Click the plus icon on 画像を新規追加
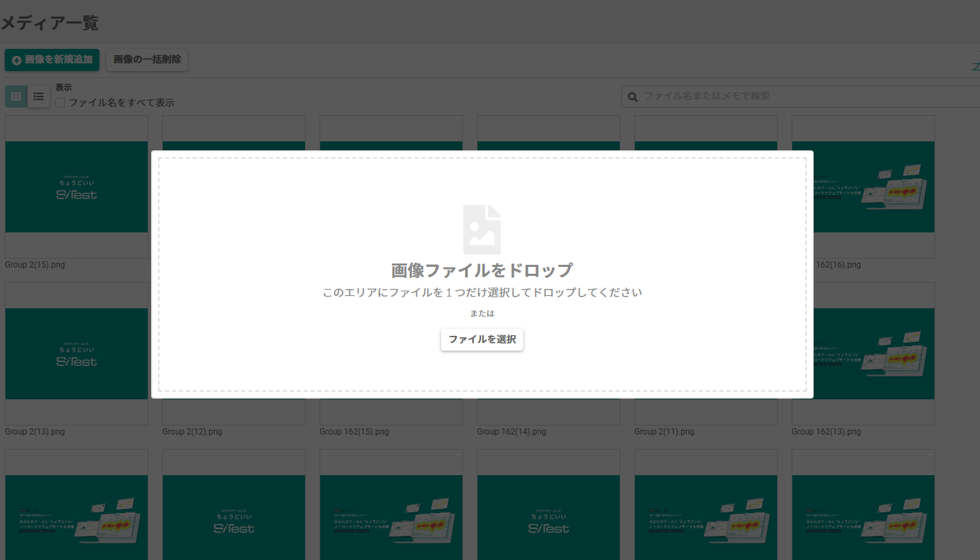Screen dimensions: 980x560 pyautogui.click(x=17, y=60)
